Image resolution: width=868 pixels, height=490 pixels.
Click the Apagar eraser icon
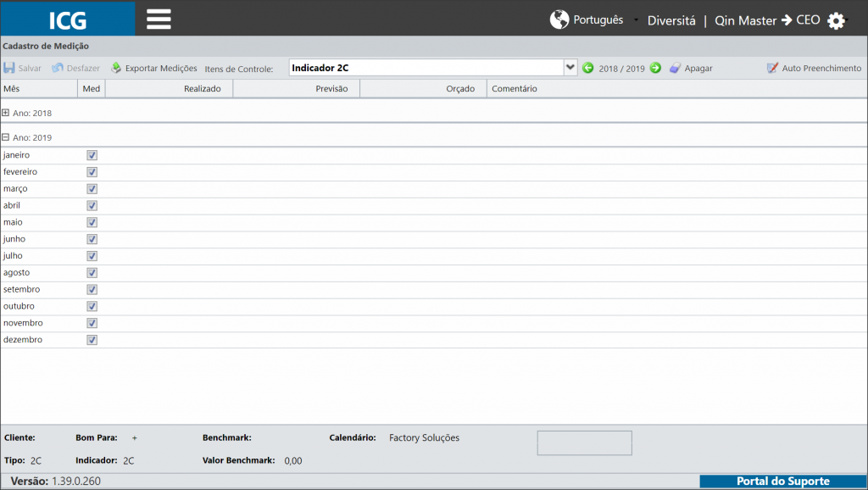(x=675, y=68)
